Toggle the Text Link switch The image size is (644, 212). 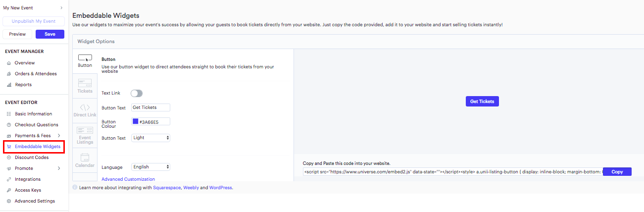pyautogui.click(x=137, y=93)
